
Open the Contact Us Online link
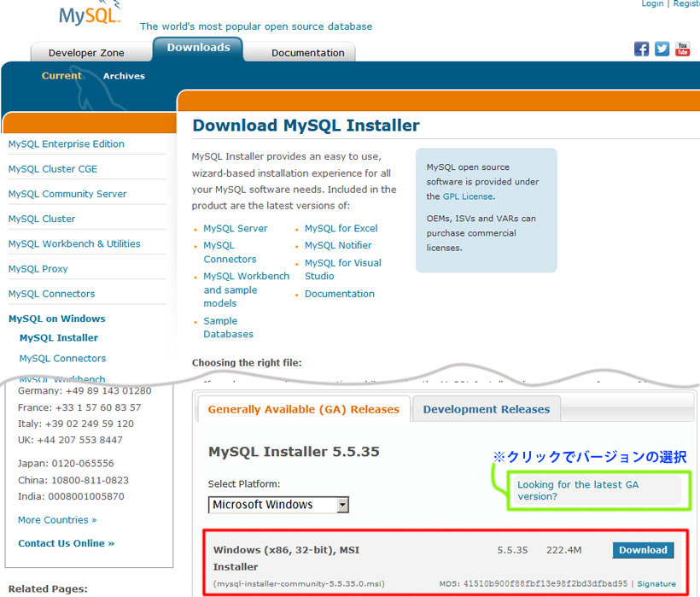pos(66,543)
